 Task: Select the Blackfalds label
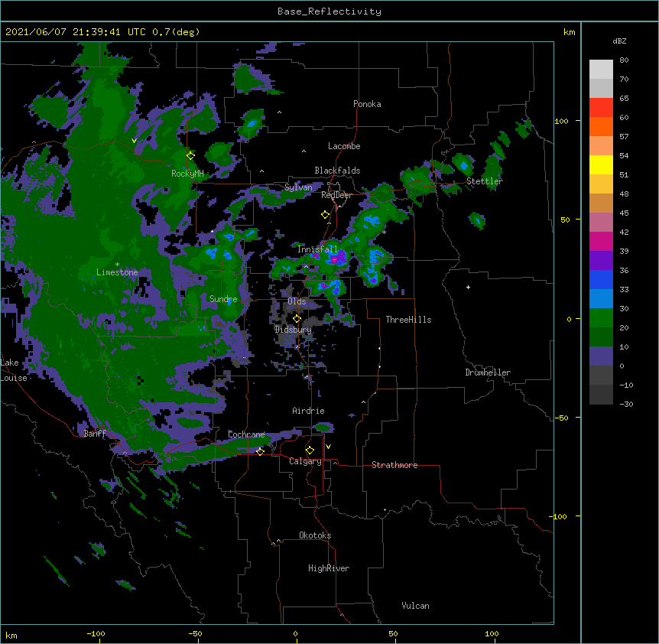(x=337, y=171)
